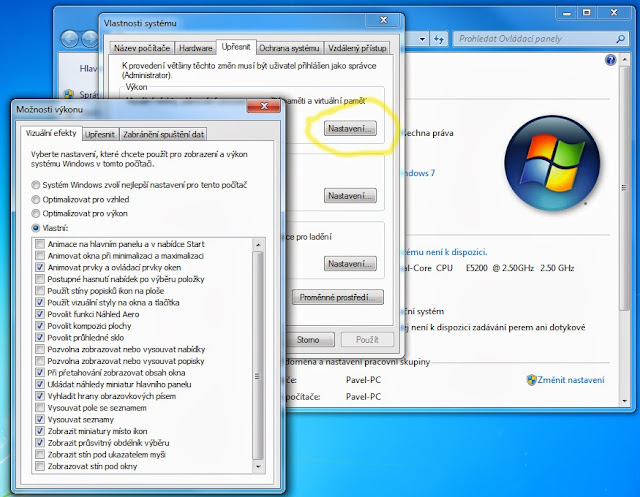Enable Animovat okna při minimalizaci a maximalizaci
This screenshot has height=497, width=640.
(x=40, y=256)
